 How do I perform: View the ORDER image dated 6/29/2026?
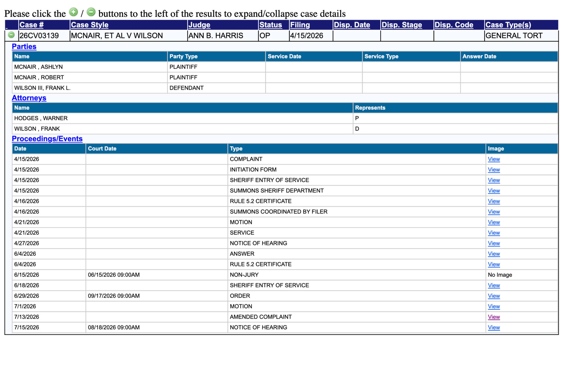[494, 296]
